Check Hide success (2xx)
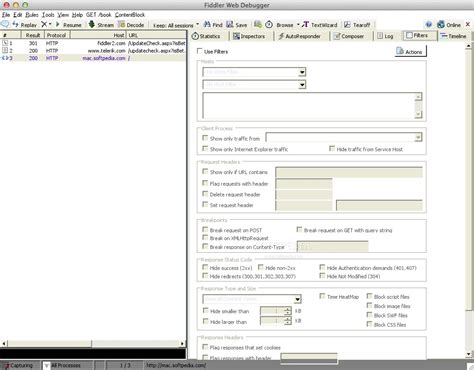The height and width of the screenshot is (370, 474). 205,267
